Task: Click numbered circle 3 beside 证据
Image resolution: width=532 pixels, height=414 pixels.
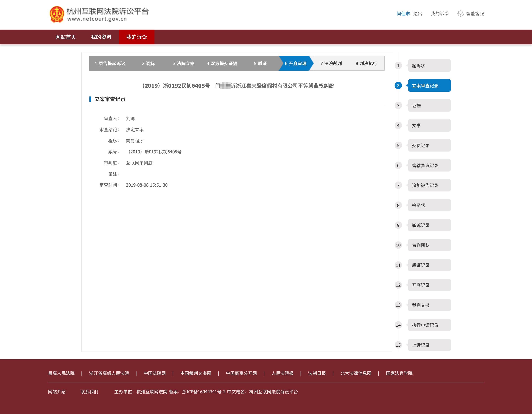Action: pyautogui.click(x=398, y=106)
